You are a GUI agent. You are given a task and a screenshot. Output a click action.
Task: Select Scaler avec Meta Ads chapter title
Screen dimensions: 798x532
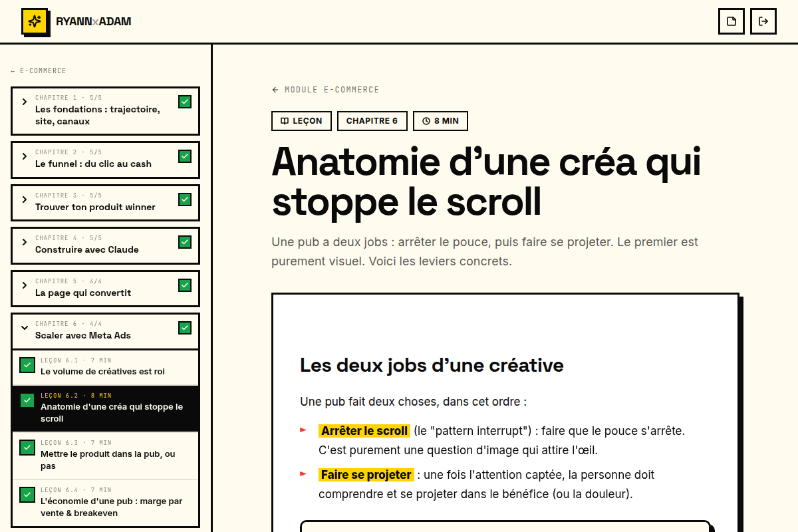point(83,336)
